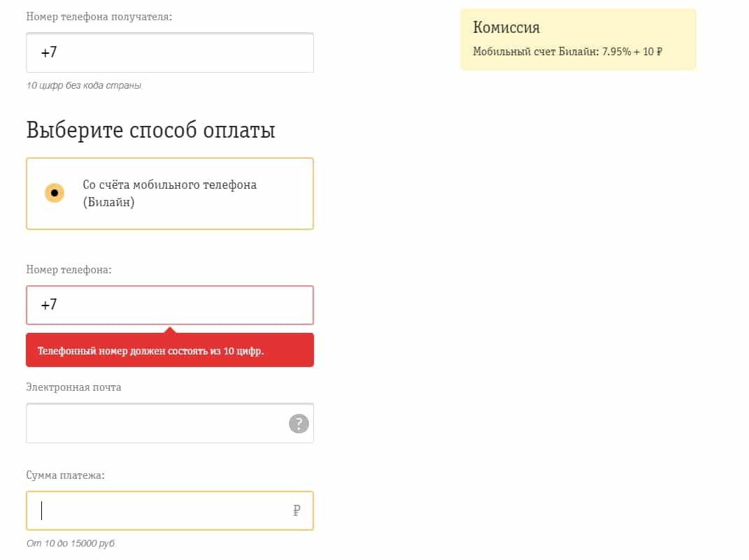Click the Beeline commission rate text

click(568, 52)
